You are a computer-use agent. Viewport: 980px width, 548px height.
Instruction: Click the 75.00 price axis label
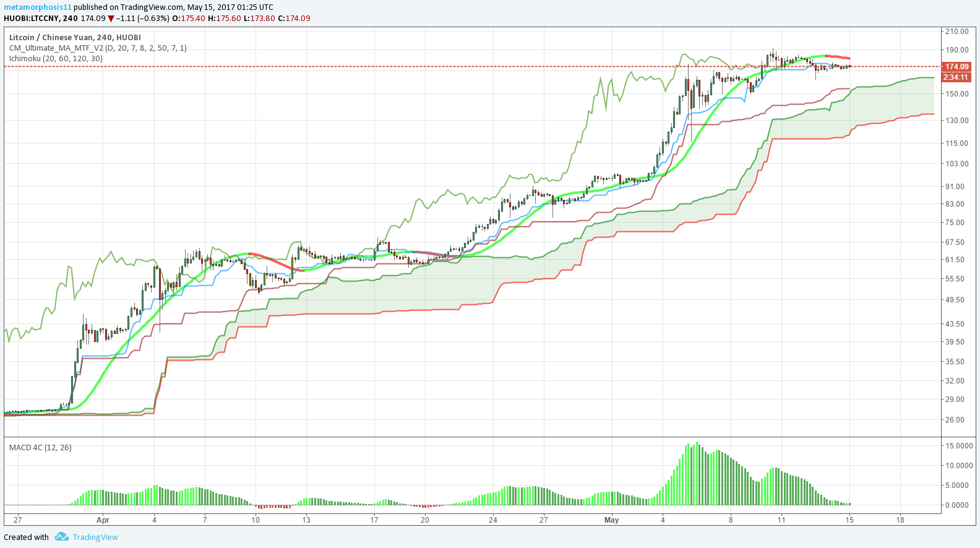click(955, 222)
